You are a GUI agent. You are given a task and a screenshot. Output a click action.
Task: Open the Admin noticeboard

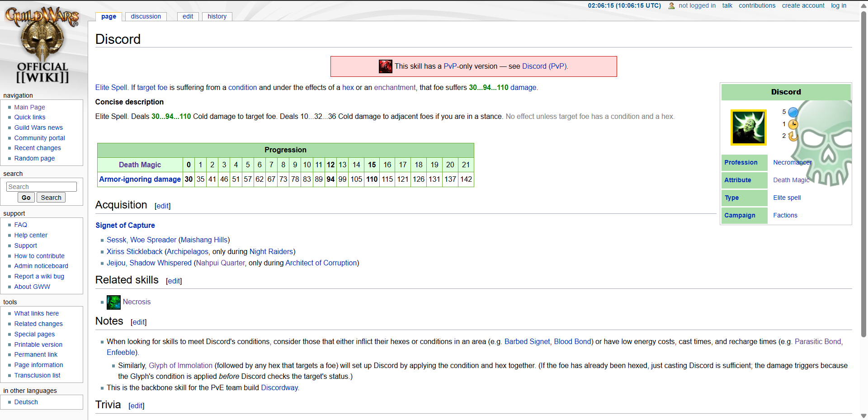coord(41,266)
